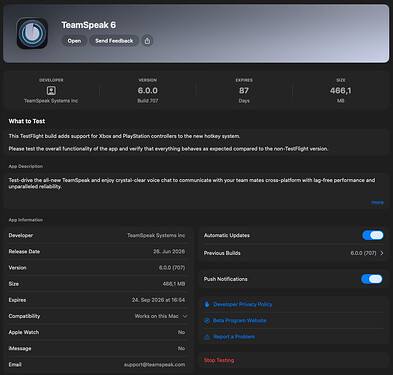Open Beta Program Website link
The image size is (393, 375).
[x=239, y=320]
